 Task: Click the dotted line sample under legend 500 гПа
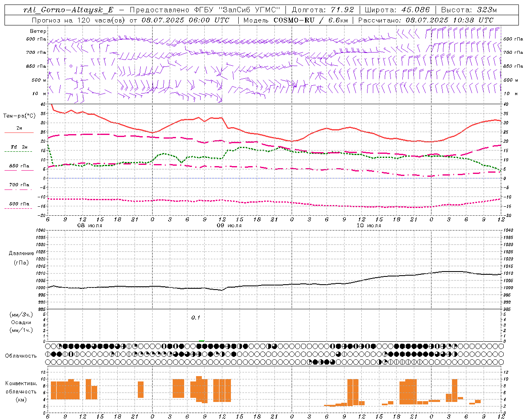coord(18,208)
